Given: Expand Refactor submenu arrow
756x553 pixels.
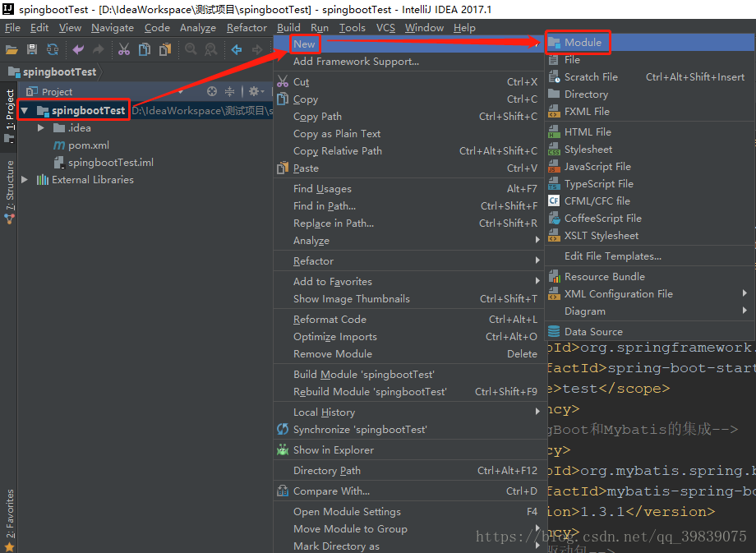Looking at the screenshot, I should tap(537, 260).
